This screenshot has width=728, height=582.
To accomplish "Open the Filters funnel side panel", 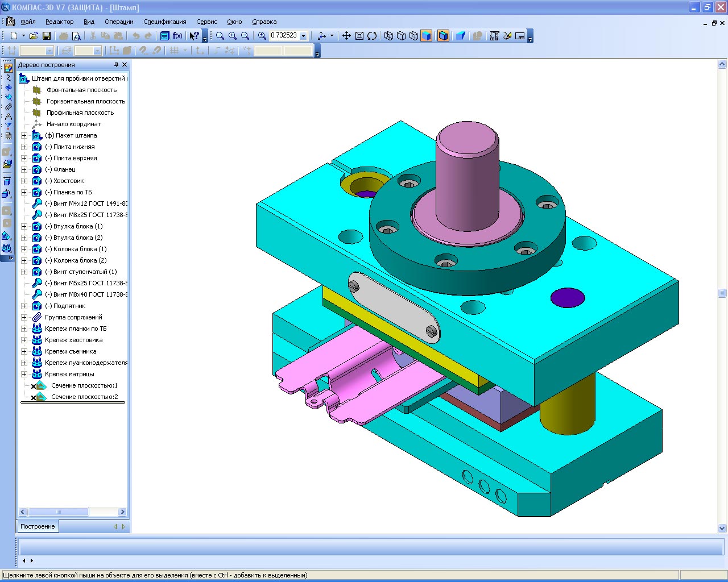I will (x=8, y=126).
